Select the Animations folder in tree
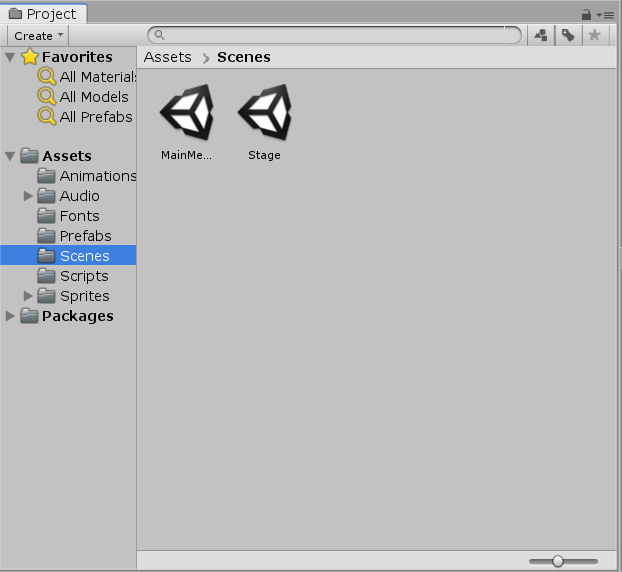622x572 pixels. [68, 176]
